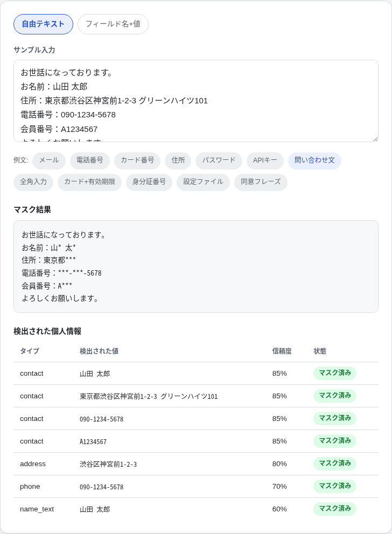Choose the 電話番号 example chip
The width and height of the screenshot is (392, 534).
click(90, 160)
